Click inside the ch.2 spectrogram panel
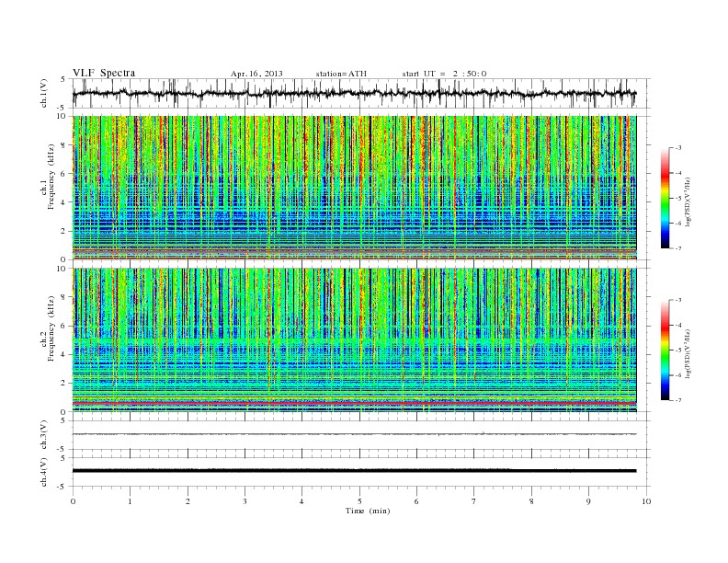The height and width of the screenshot is (563, 728). coord(354,339)
